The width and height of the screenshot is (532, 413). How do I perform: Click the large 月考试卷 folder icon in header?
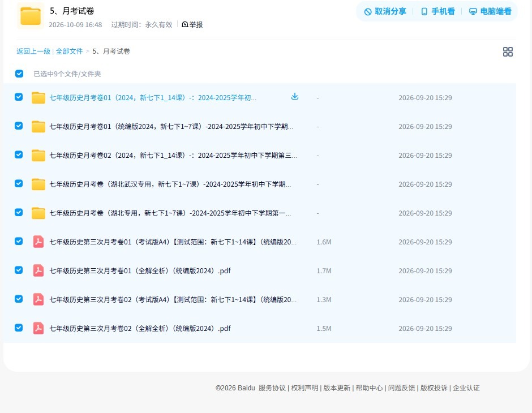[31, 16]
